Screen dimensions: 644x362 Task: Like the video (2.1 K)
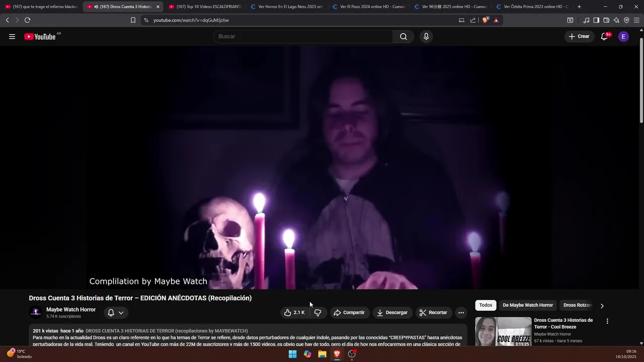click(294, 313)
